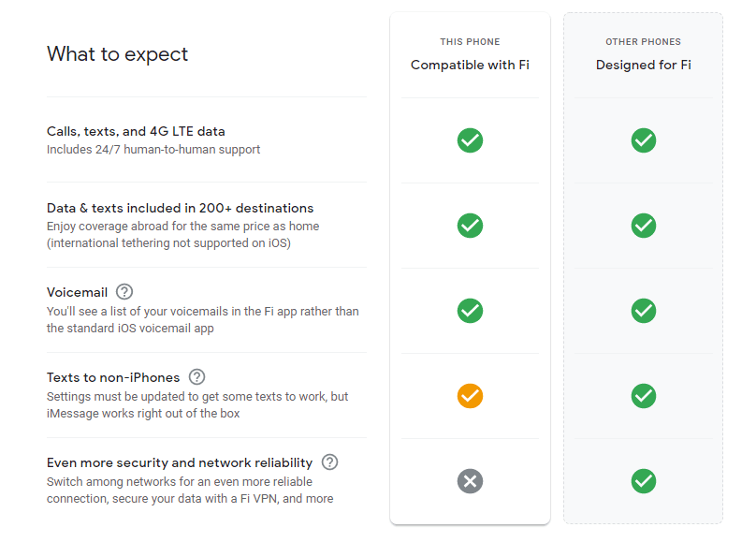
Task: Click the green checkmark for Calls and texts under Compatible with Fi
Action: click(470, 140)
